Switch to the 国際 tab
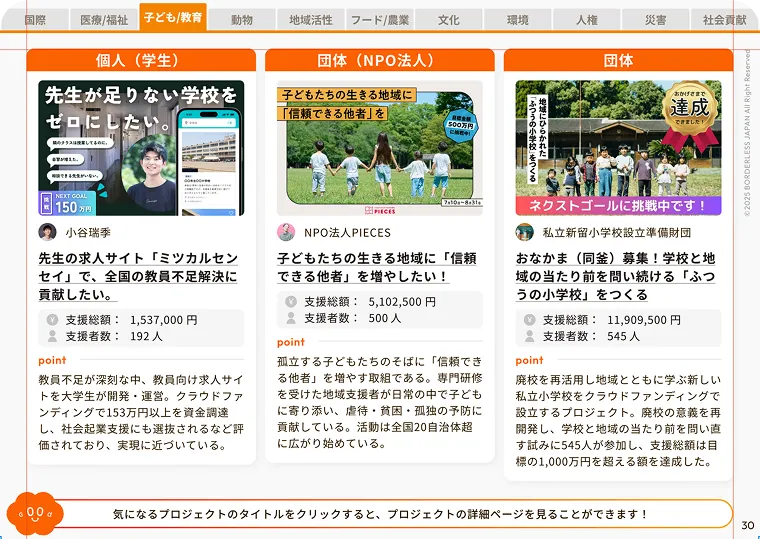Image resolution: width=760 pixels, height=539 pixels. [x=35, y=19]
